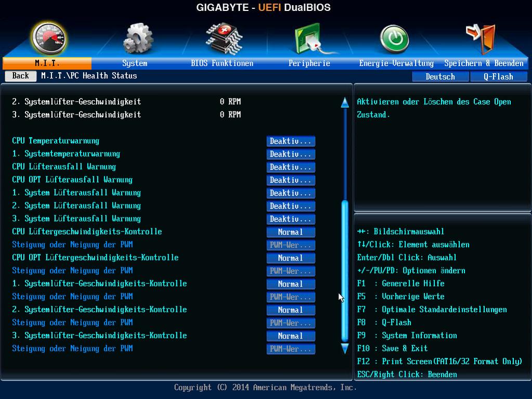Open CPU Lüfterausfall Warnung value box
532x399 pixels.
[x=291, y=167]
